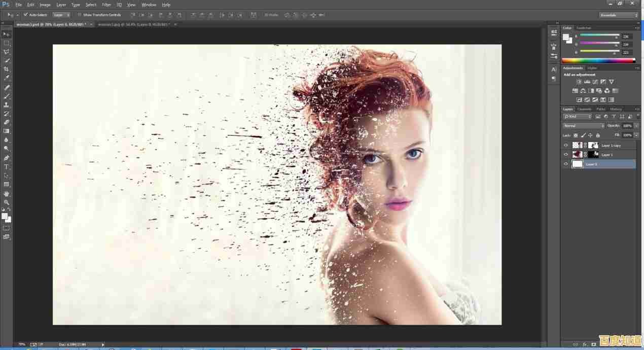Activate the Hand tool

(6, 194)
